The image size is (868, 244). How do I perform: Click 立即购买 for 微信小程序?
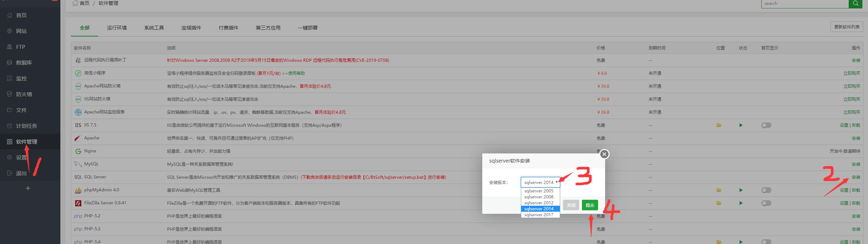click(852, 73)
